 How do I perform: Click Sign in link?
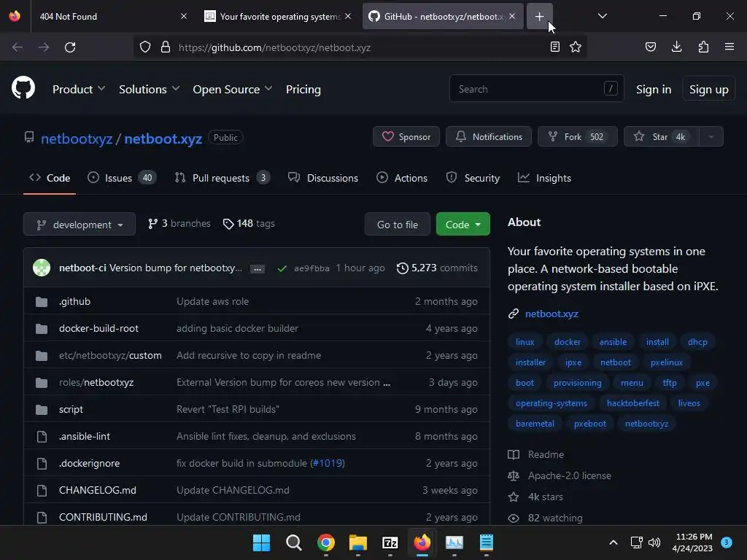point(653,89)
